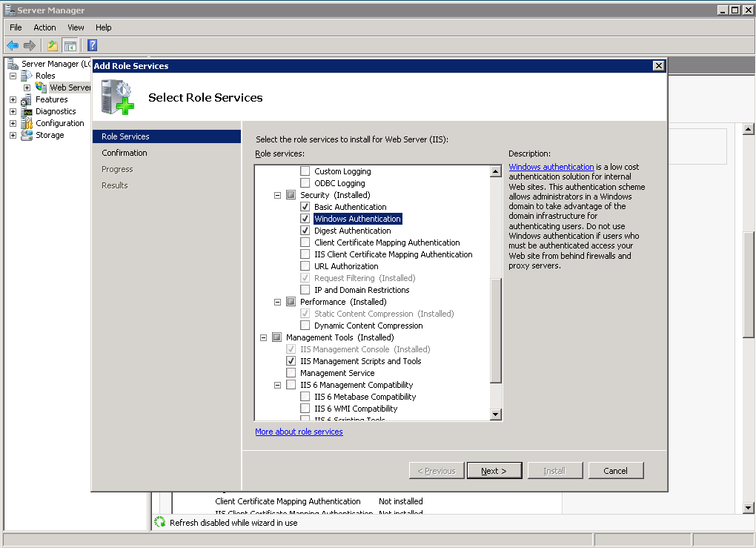Check the Management Service checkbox
Image resolution: width=756 pixels, height=548 pixels.
[291, 373]
